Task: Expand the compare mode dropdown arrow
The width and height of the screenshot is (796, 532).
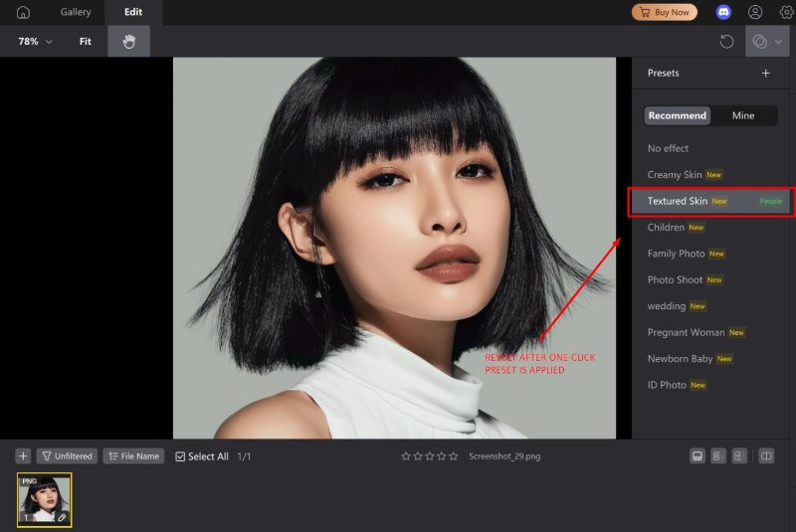Action: click(778, 42)
